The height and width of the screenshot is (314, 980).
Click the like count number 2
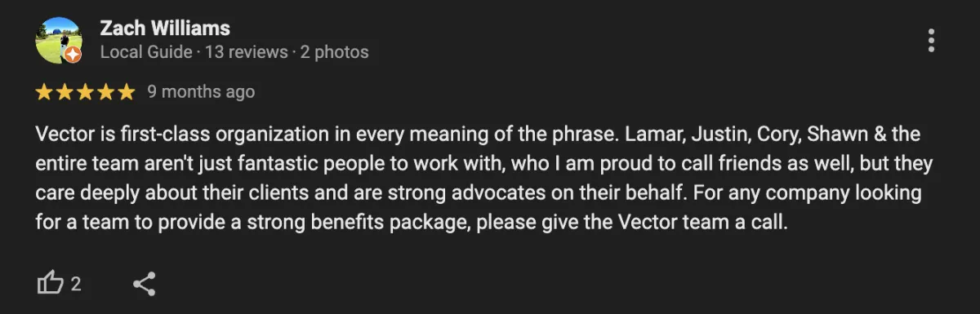(76, 285)
